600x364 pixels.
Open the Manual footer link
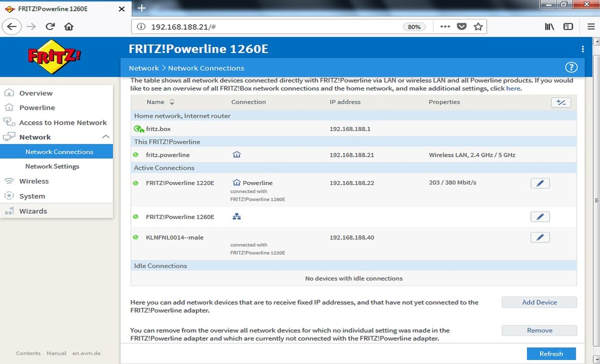(56, 353)
